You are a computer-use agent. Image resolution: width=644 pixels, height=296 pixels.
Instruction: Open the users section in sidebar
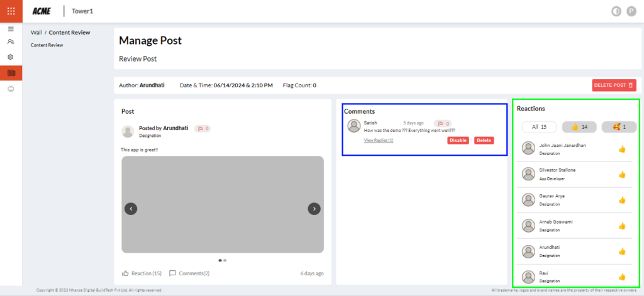[11, 42]
